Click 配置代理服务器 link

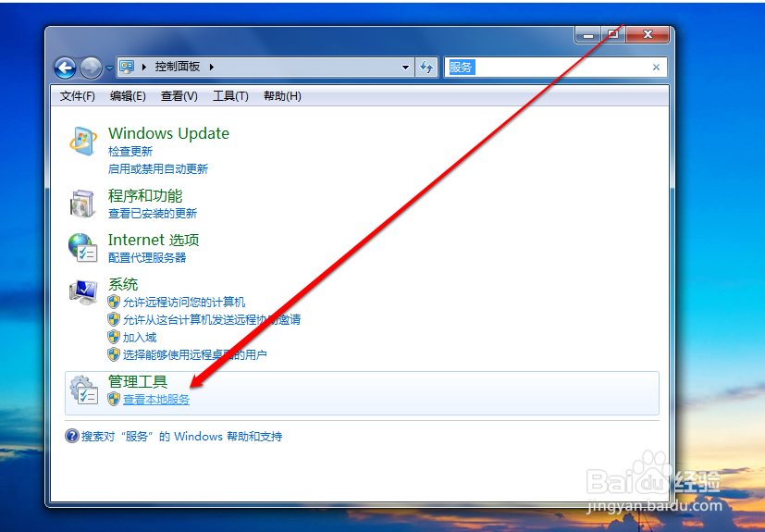tap(147, 258)
